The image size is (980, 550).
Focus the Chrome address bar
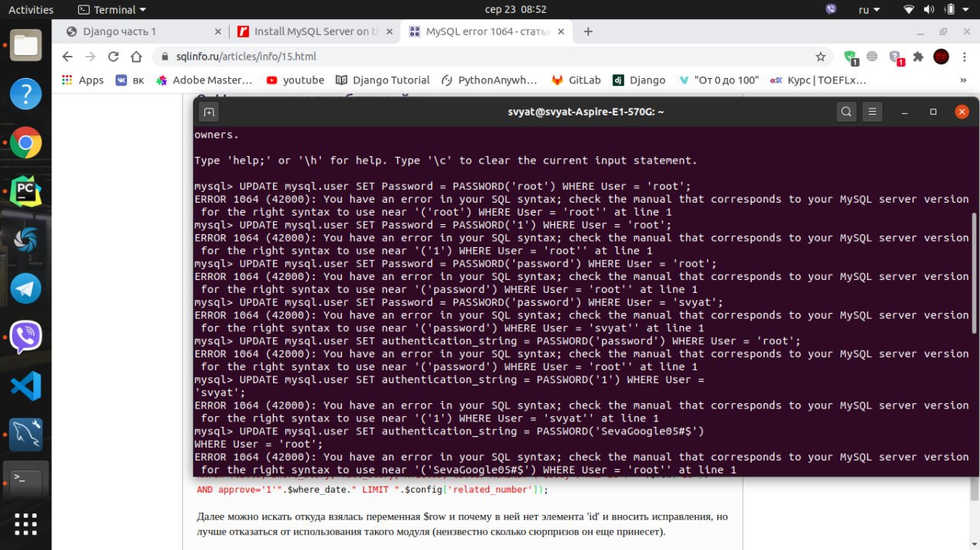point(490,57)
